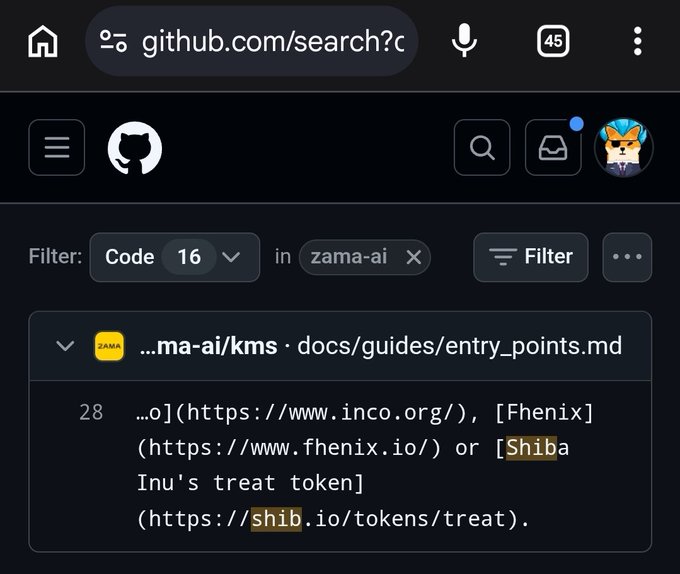
Task: Open the GitHub hamburger navigation menu
Action: (57, 147)
